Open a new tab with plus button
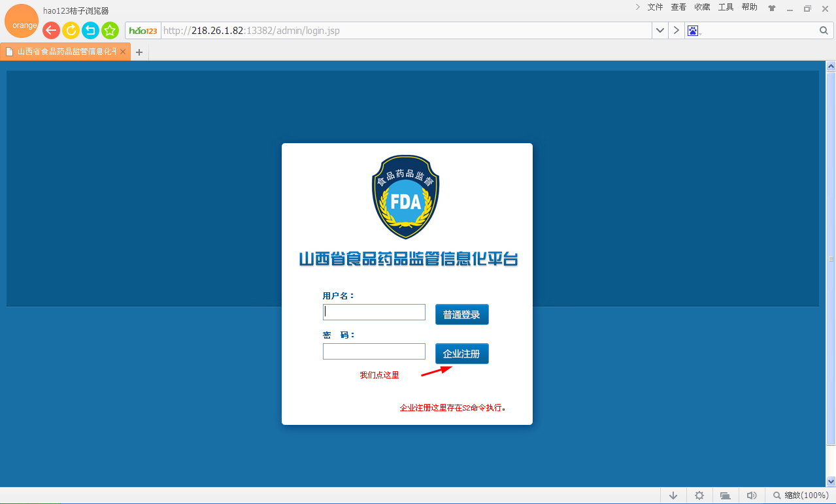This screenshot has width=836, height=504. [x=139, y=52]
